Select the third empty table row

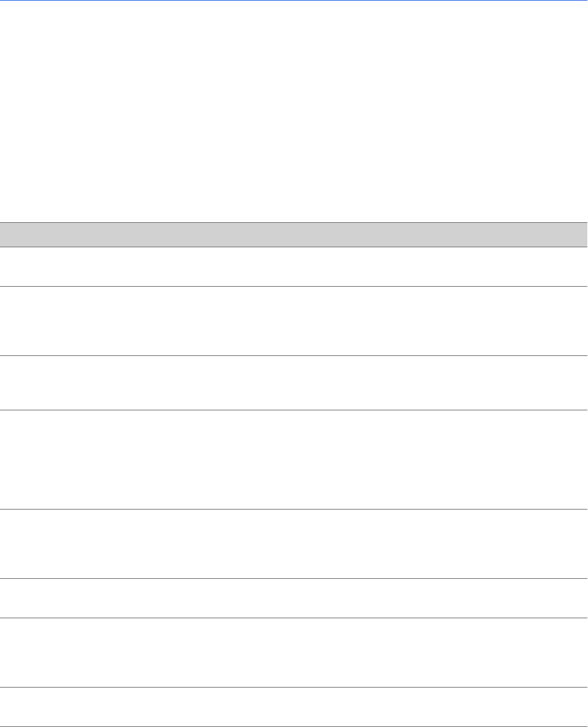tap(294, 383)
